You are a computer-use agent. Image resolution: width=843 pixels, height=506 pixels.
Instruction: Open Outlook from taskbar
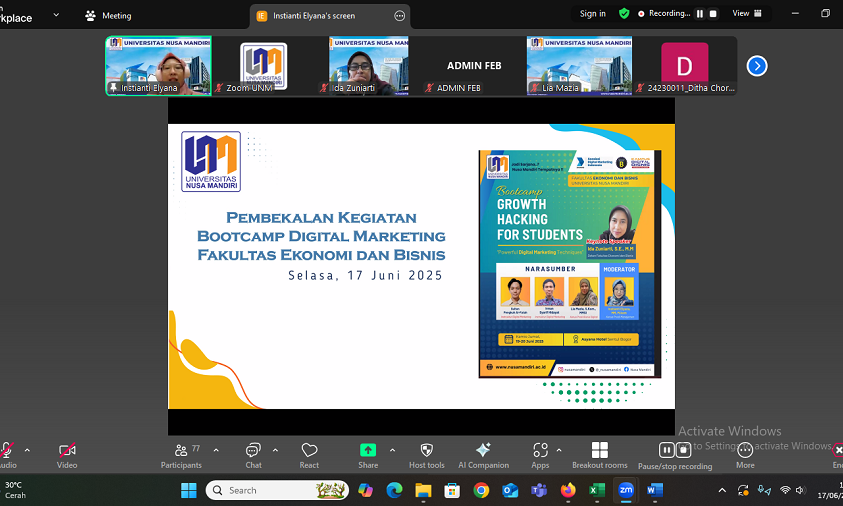point(510,490)
